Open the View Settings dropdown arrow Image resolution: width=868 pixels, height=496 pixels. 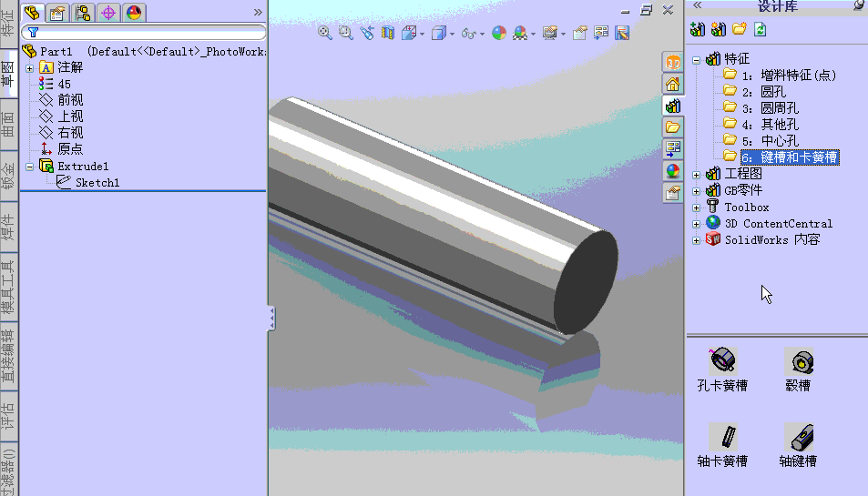click(x=563, y=34)
